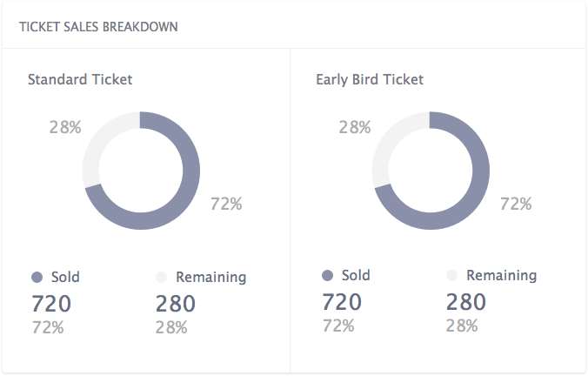Viewport: 588px width, 376px height.
Task: Click the 280 remaining count for Early Bird
Action: [466, 302]
